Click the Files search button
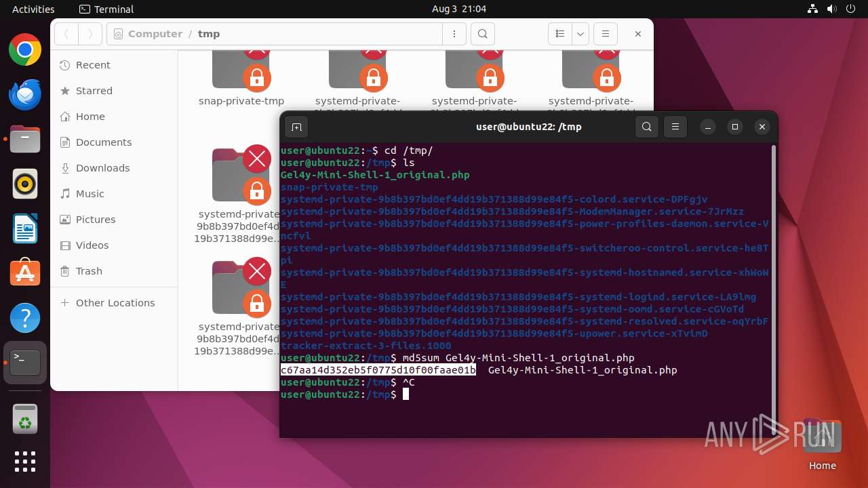868x488 pixels. click(482, 34)
